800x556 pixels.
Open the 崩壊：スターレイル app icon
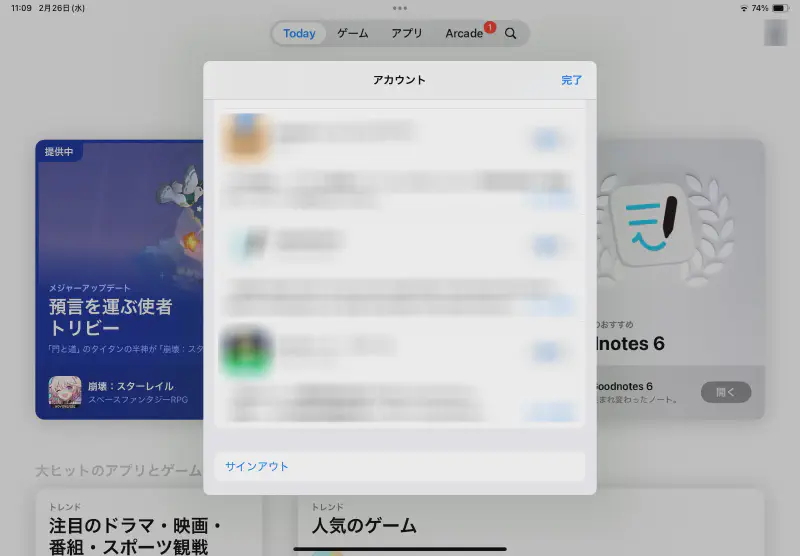[65, 391]
